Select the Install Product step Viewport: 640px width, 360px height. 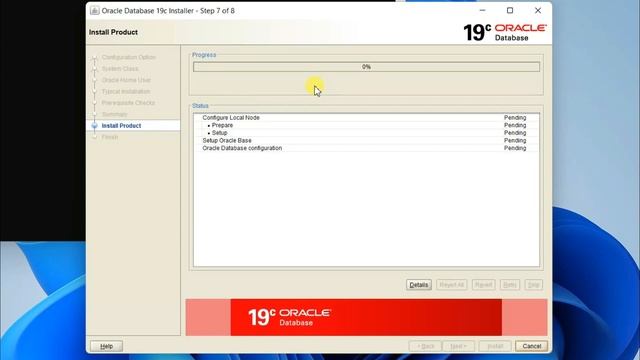[121, 126]
